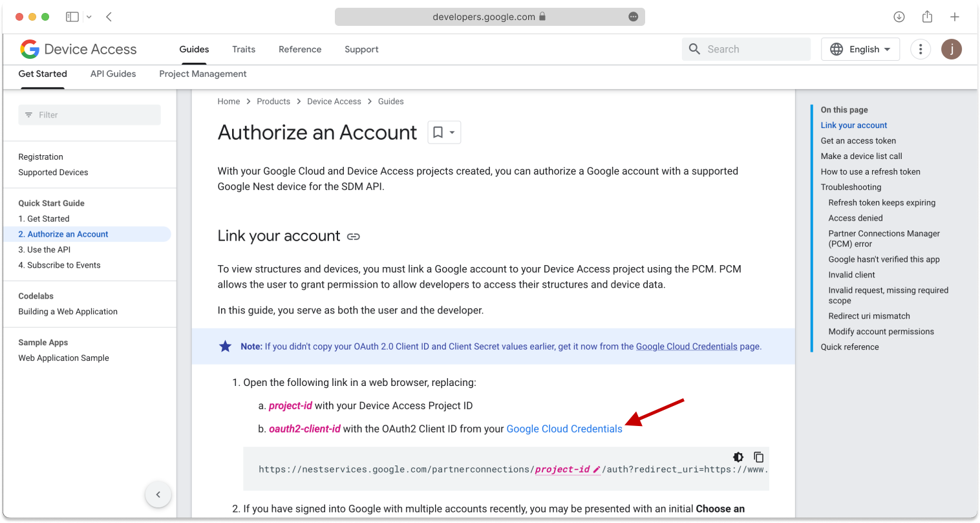980x523 pixels.
Task: Open the bookmark disclosure arrow
Action: click(x=451, y=132)
